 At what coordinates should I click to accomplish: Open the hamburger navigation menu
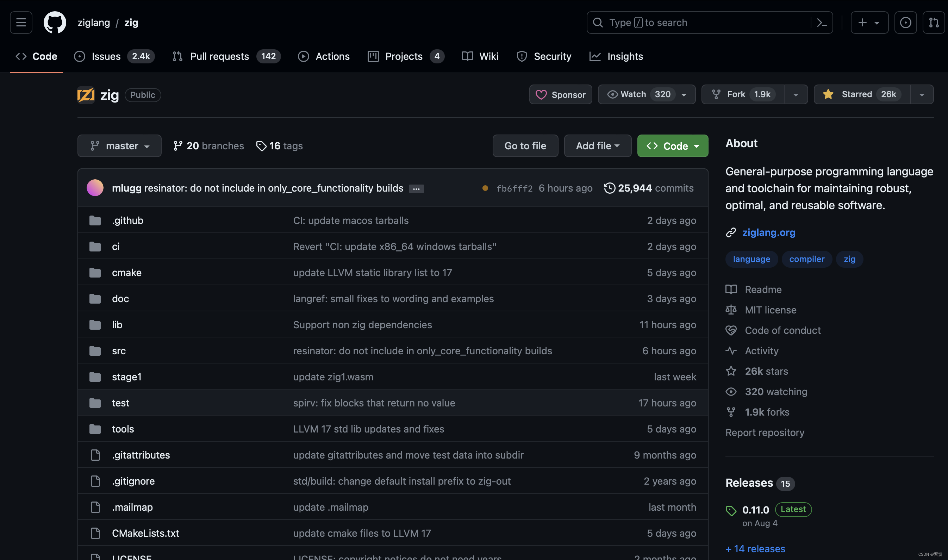tap(21, 23)
